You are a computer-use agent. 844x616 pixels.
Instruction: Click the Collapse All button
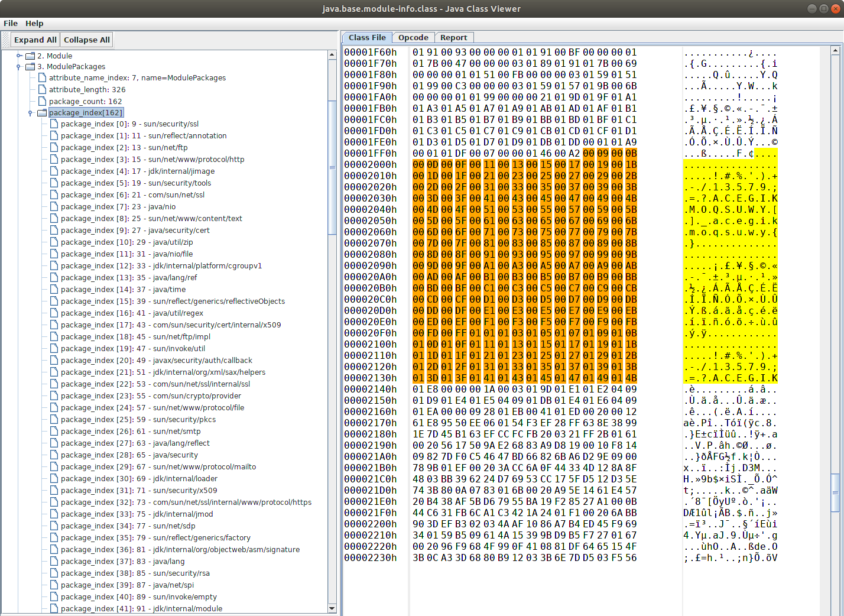click(x=87, y=40)
